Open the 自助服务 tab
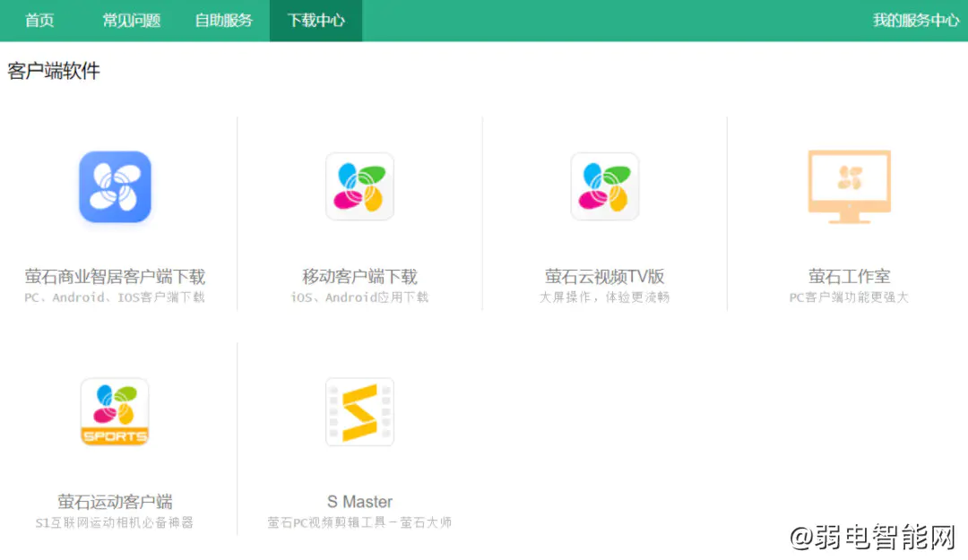This screenshot has width=968, height=560. [x=223, y=21]
